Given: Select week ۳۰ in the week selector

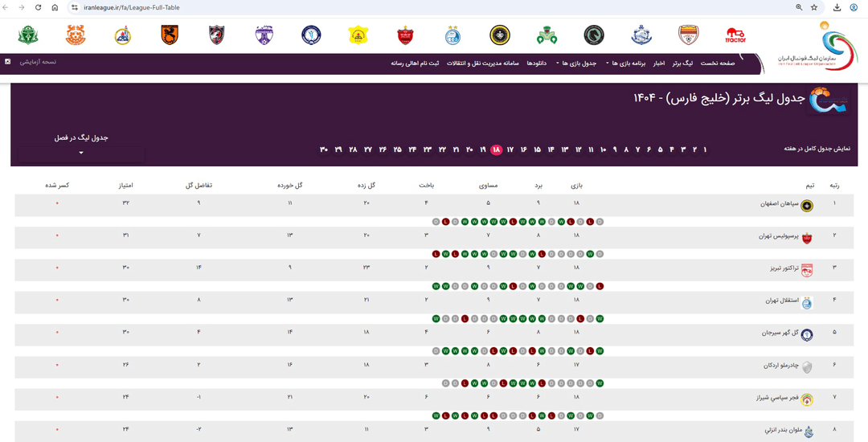Looking at the screenshot, I should click(x=324, y=149).
